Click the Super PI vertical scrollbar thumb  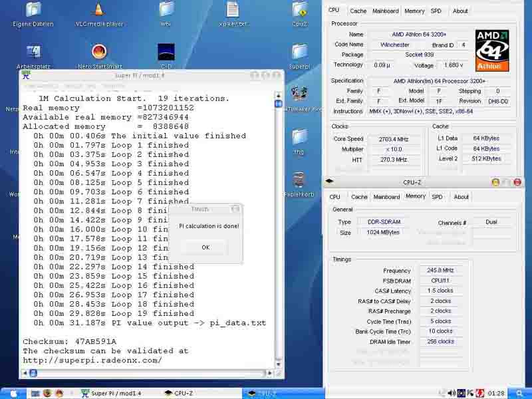[278, 104]
